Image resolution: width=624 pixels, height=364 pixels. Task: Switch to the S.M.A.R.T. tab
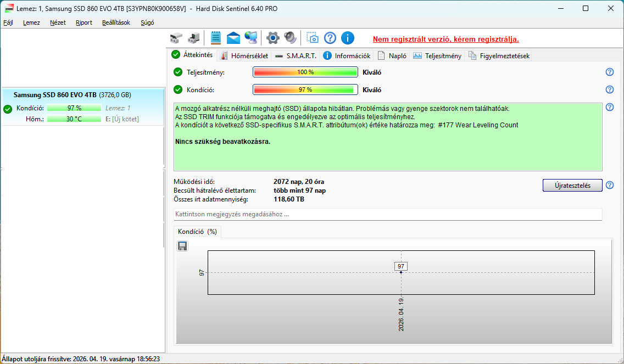[x=296, y=55]
